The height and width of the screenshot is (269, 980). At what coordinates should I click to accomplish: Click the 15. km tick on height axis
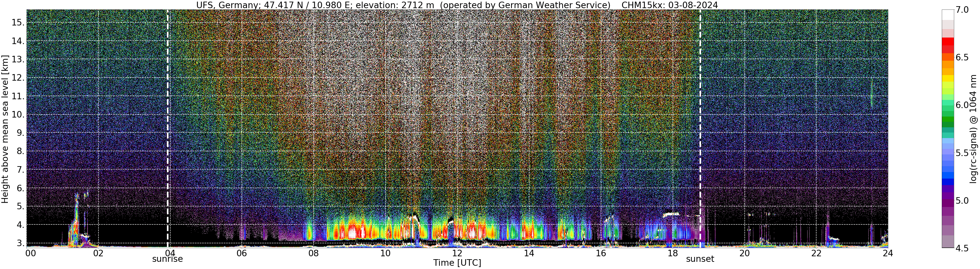click(18, 23)
